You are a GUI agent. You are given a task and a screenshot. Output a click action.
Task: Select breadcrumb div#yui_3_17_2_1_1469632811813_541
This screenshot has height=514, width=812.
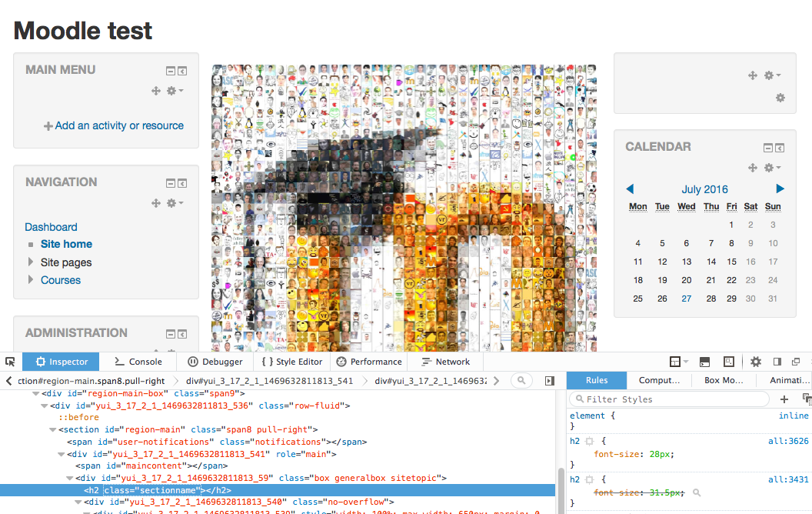pos(269,381)
